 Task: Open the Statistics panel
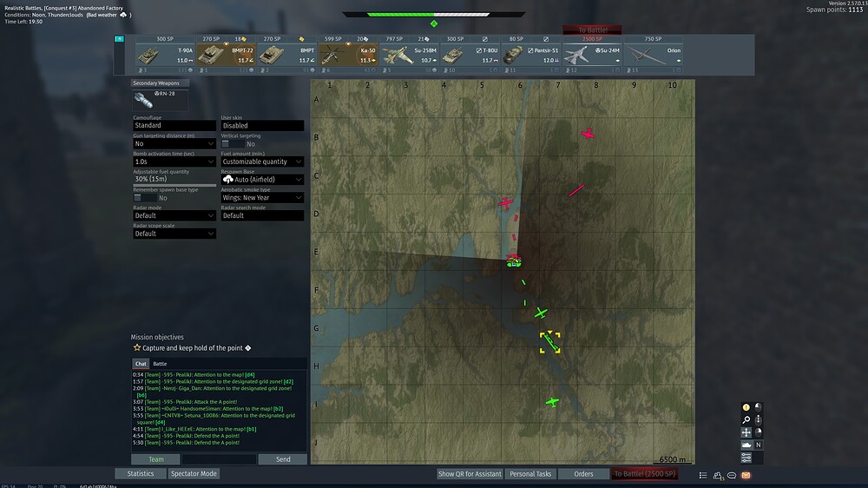pyautogui.click(x=141, y=473)
